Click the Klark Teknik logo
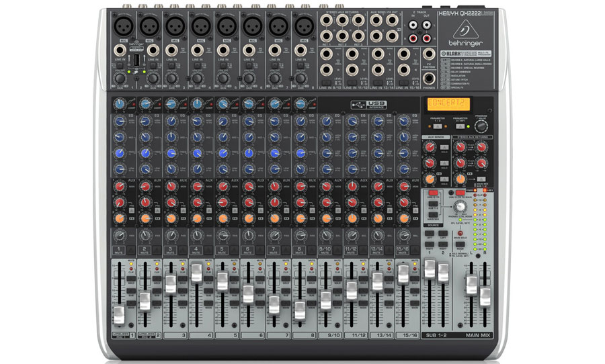Image resolution: width=605 pixels, height=364 pixels. (x=466, y=54)
